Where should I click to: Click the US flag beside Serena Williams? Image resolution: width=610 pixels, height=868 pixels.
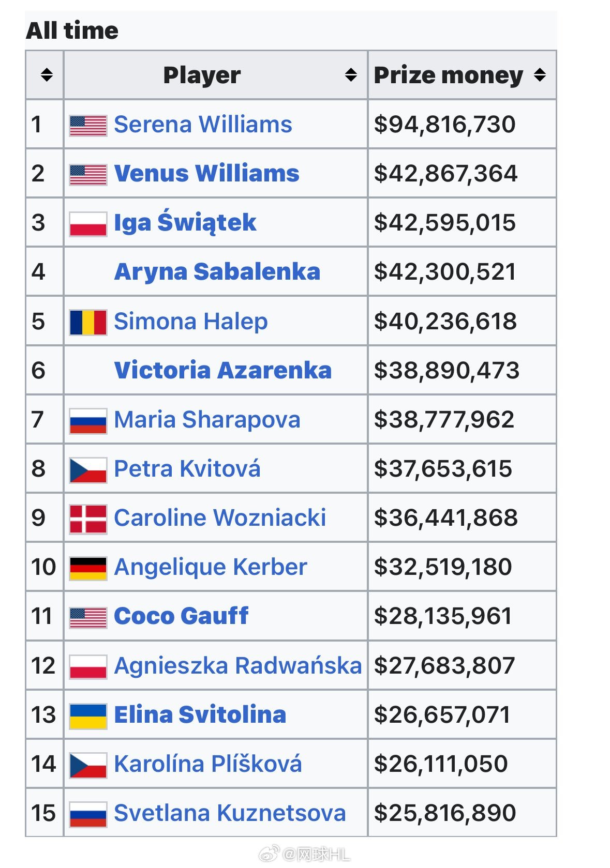tap(88, 126)
